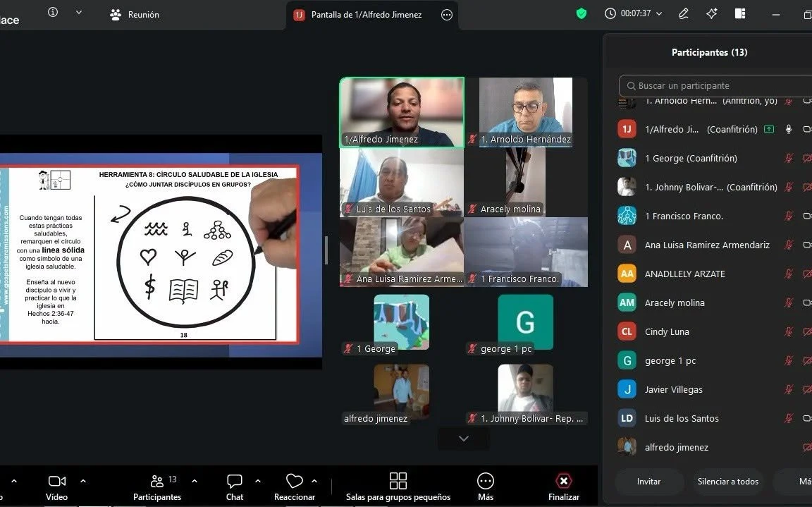Expand the timer dropdown arrow
Image resolution: width=812 pixels, height=507 pixels.
(659, 14)
